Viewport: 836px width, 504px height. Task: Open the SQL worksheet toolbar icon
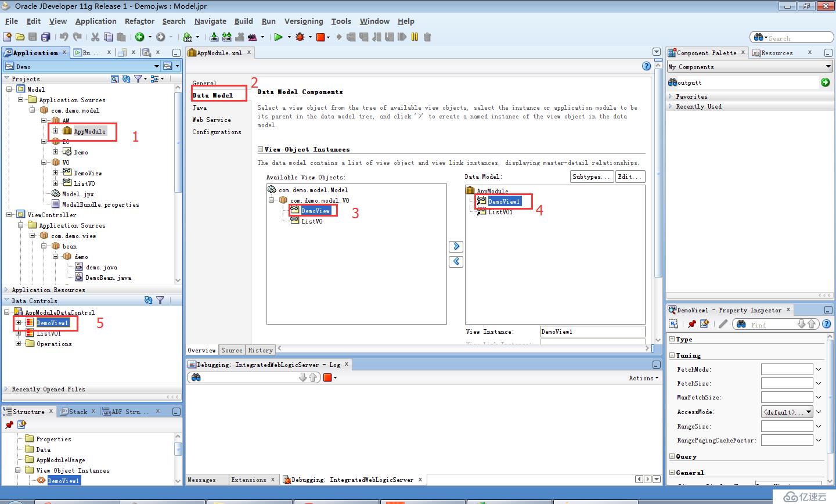tap(188, 37)
